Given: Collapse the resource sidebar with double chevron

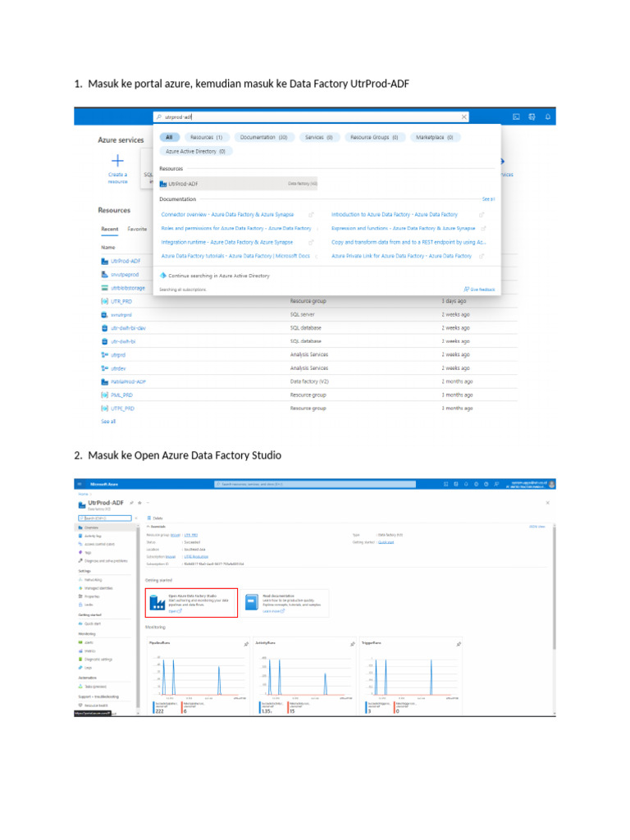Looking at the screenshot, I should click(x=136, y=518).
